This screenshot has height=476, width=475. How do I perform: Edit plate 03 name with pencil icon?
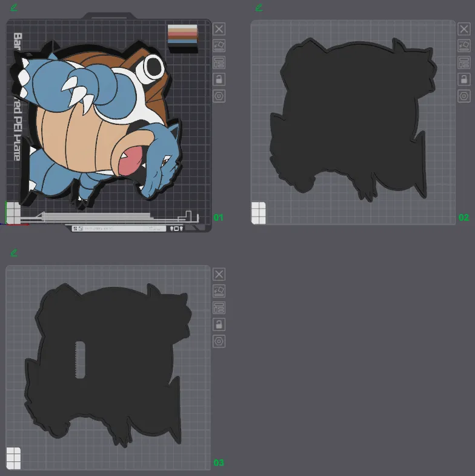coord(14,253)
